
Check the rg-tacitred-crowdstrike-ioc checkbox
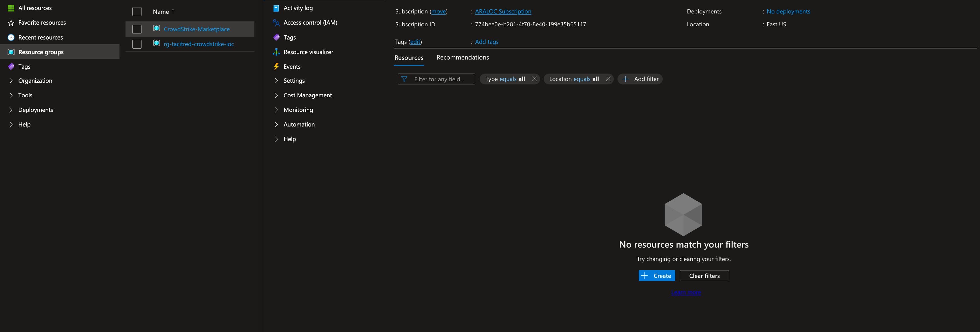137,44
